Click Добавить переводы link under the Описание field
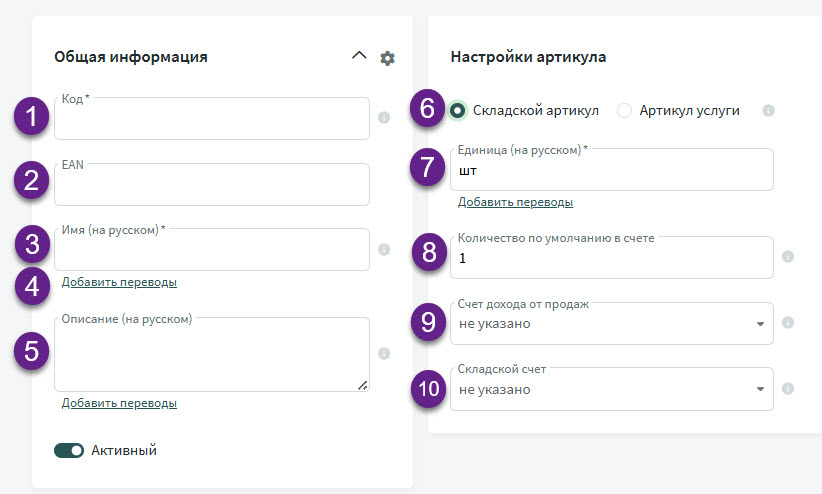Viewport: 822px width, 494px height. pos(119,403)
